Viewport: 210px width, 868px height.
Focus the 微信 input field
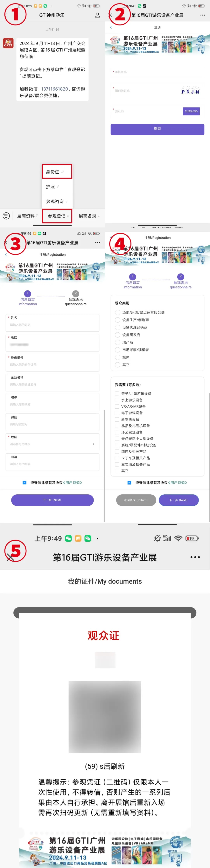(52, 422)
